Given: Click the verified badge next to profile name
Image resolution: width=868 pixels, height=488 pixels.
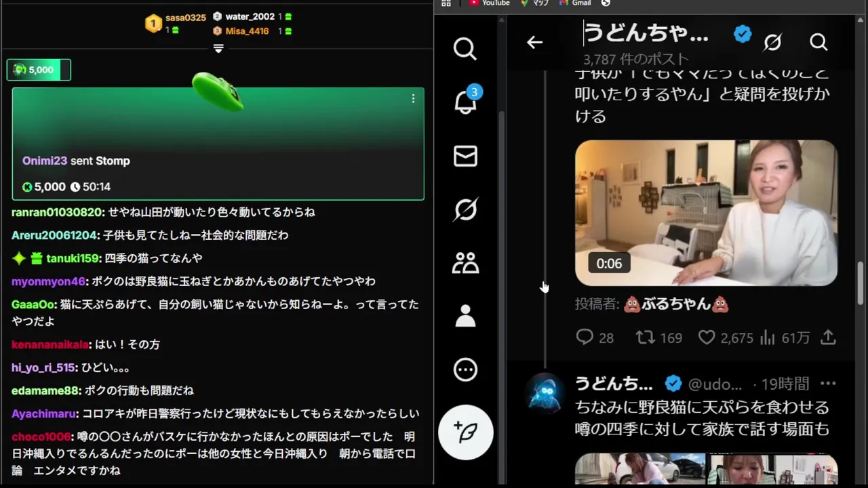Looking at the screenshot, I should tap(743, 33).
